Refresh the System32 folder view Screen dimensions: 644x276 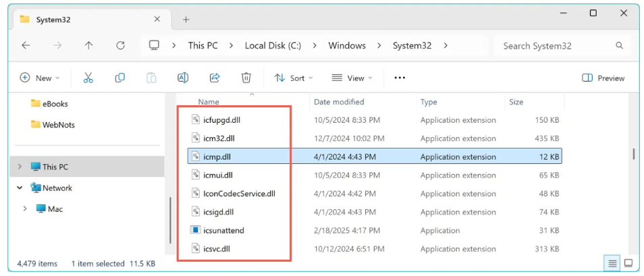tap(120, 46)
